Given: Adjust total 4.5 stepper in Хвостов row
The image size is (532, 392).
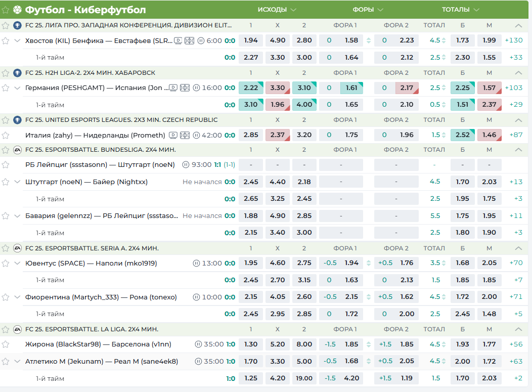Looking at the screenshot, I should [x=444, y=40].
